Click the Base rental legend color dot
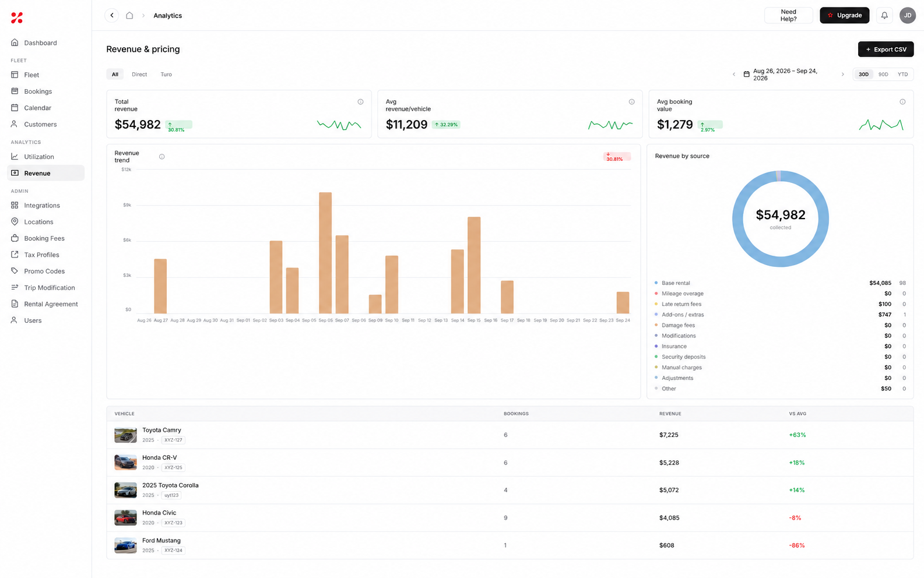The image size is (924, 578). pos(656,283)
